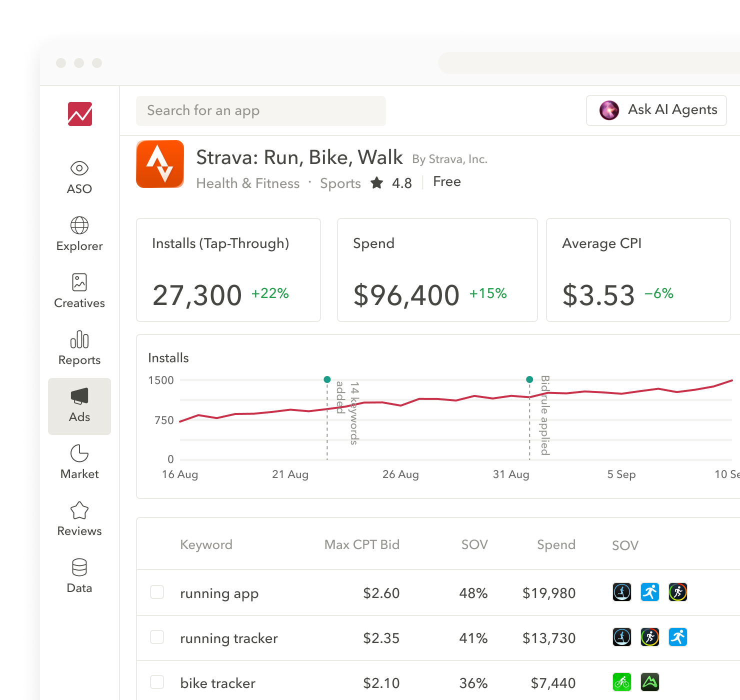
Task: Tick the bike tracker keyword checkbox
Action: coord(157,682)
